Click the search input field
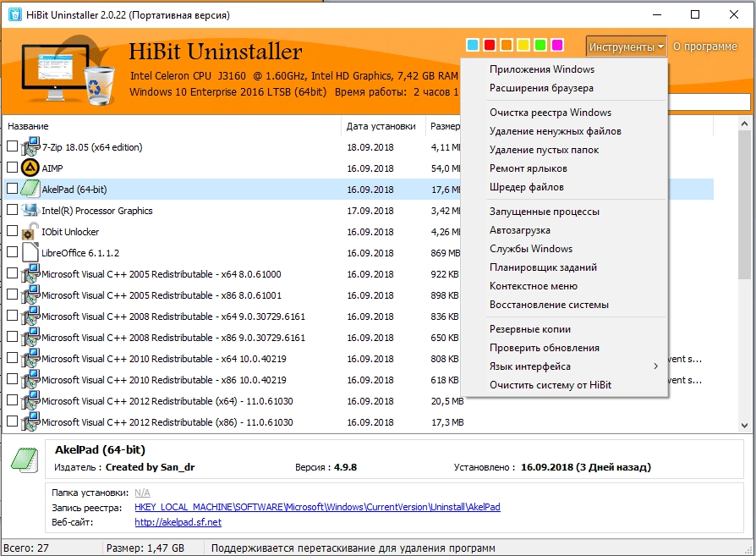Screen dimensions: 756x556 coord(709,102)
